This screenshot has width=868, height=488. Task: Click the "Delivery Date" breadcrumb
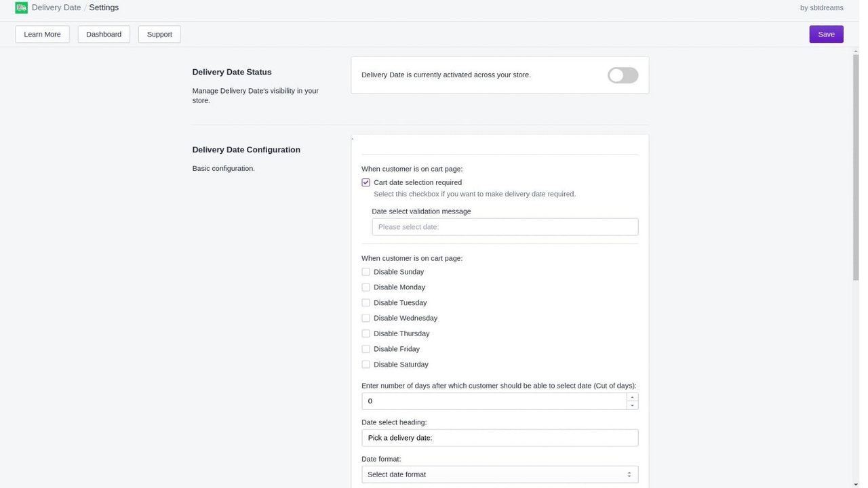(x=56, y=7)
